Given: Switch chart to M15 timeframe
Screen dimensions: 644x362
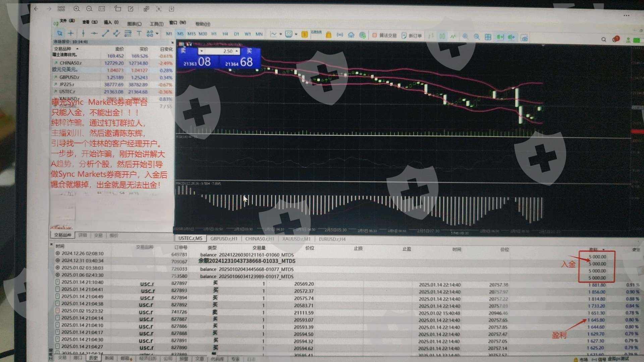Looking at the screenshot, I should tap(191, 34).
